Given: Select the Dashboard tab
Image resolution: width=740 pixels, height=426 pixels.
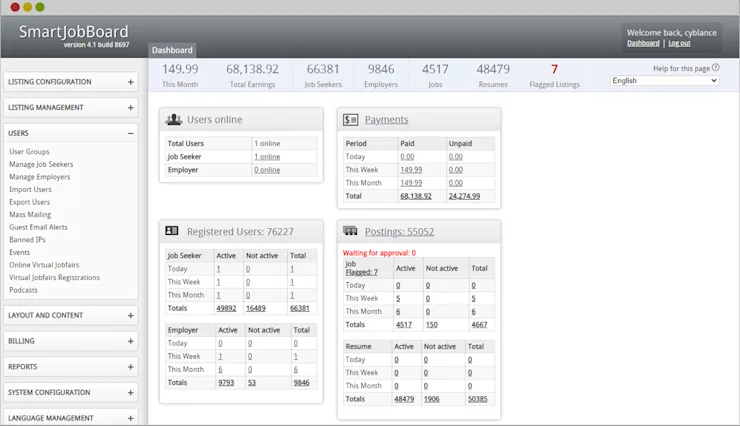Looking at the screenshot, I should coord(172,50).
